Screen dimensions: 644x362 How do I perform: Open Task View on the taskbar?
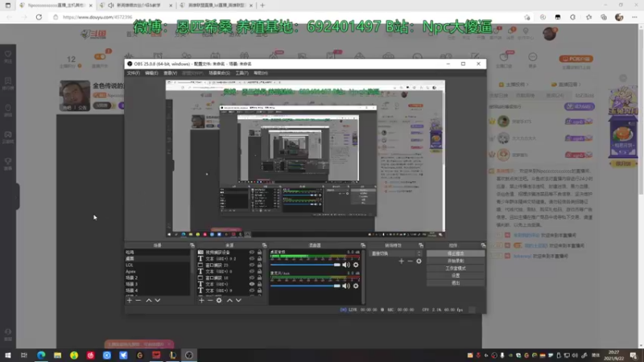click(24, 356)
